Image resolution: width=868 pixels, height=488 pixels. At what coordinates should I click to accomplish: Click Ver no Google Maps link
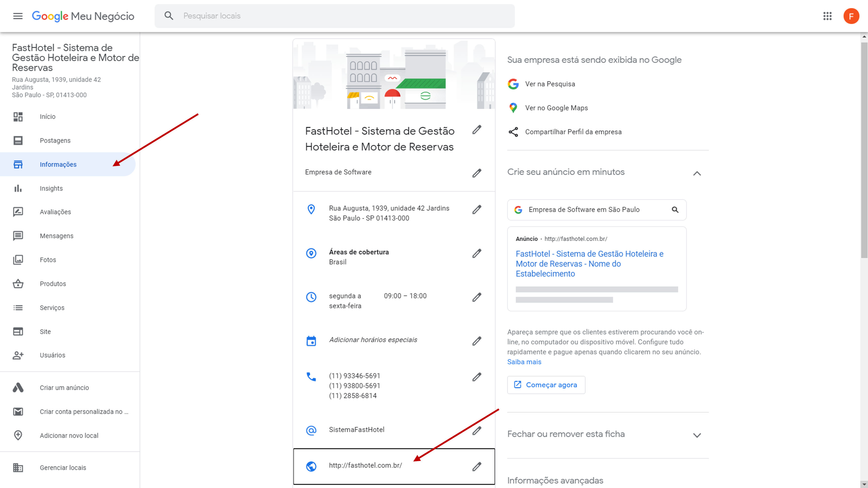[556, 108]
